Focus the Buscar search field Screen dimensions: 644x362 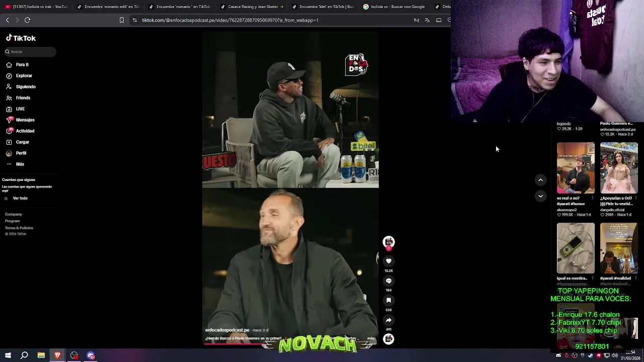(x=30, y=52)
